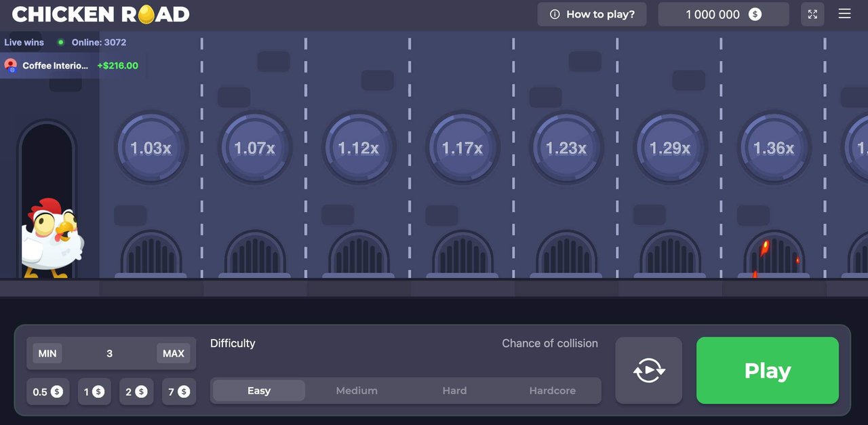Select the 1.29x multiplier manhole
Screen dimensions: 868x425
pyautogui.click(x=670, y=148)
